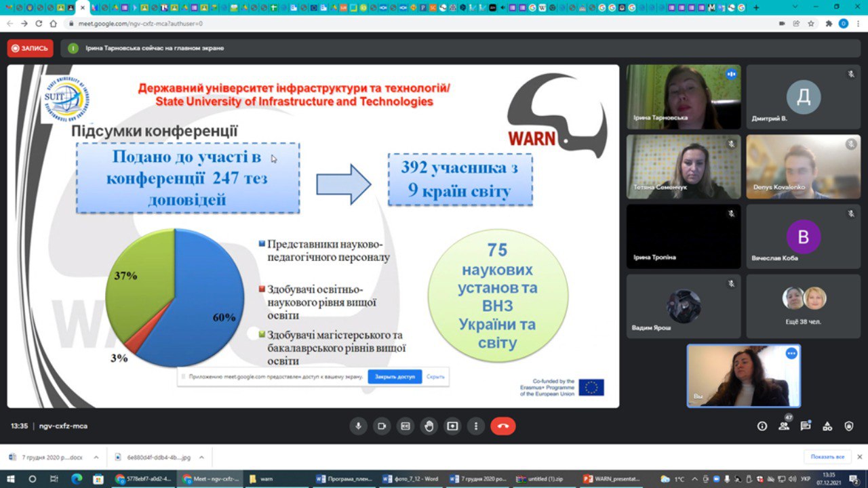Click the red ЗАПИСЬ recording indicator
Image resolution: width=868 pixels, height=488 pixels.
31,48
